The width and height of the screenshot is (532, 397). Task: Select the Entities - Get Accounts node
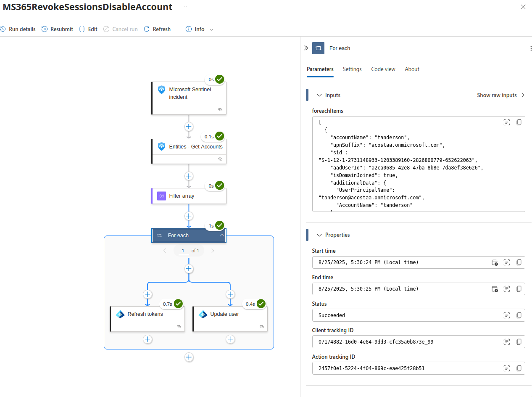pyautogui.click(x=189, y=151)
